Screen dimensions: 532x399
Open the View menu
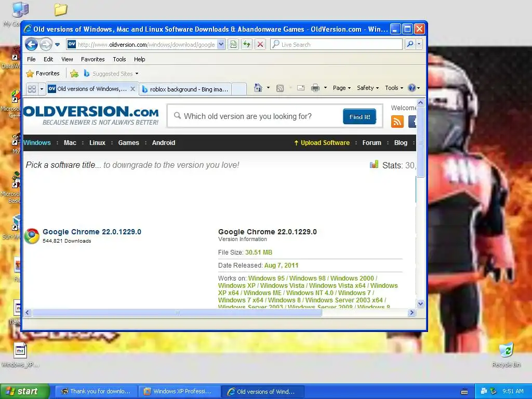[x=67, y=59]
